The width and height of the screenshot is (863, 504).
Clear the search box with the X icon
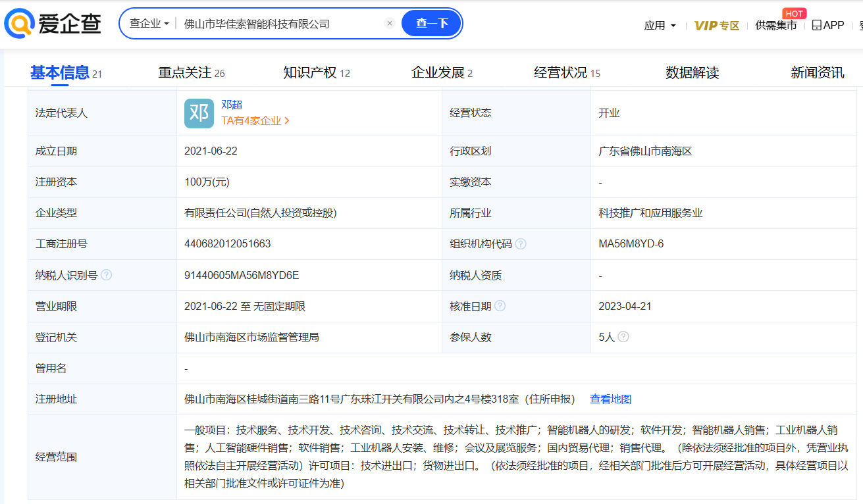390,24
